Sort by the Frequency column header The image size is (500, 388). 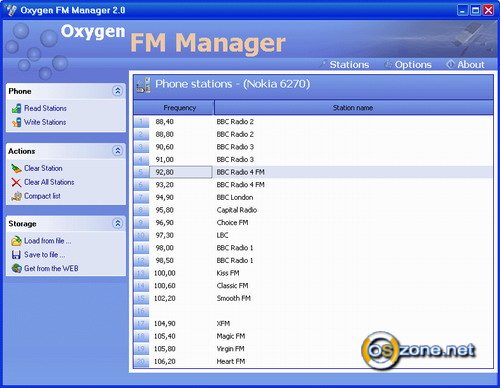coord(173,108)
